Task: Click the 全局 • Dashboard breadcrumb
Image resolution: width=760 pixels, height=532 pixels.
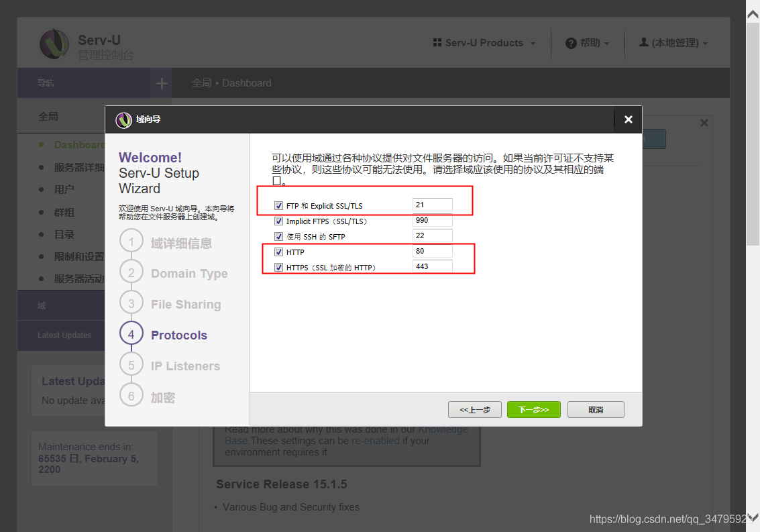Action: pos(231,83)
